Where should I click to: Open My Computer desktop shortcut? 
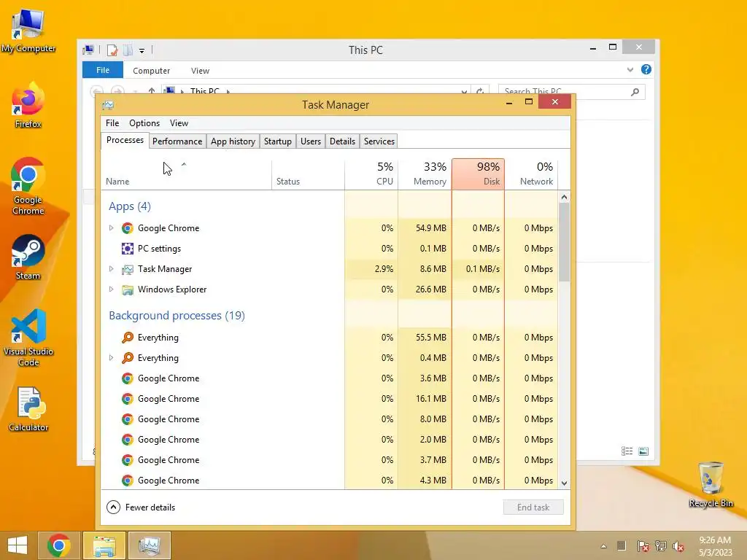pyautogui.click(x=28, y=31)
